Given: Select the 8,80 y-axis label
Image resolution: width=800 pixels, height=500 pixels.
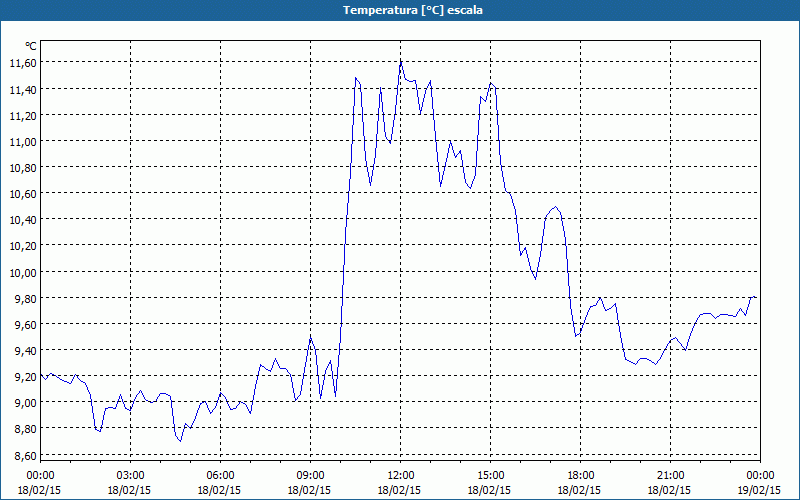Looking at the screenshot, I should tap(26, 429).
